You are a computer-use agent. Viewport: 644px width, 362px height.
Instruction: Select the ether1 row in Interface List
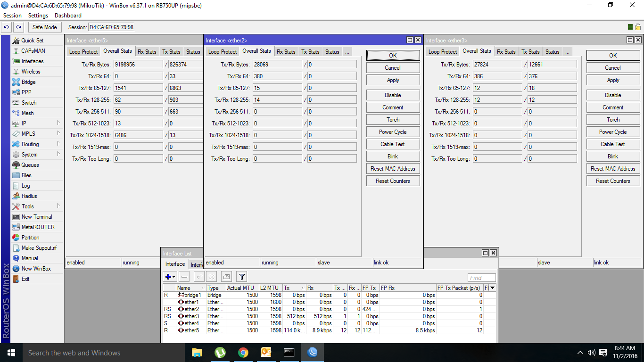(329, 302)
